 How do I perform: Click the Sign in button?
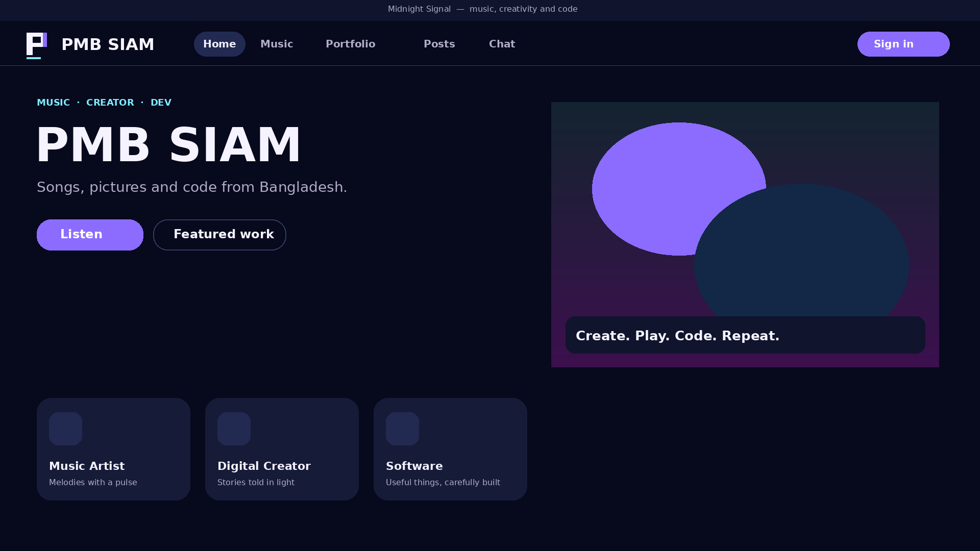tap(903, 44)
